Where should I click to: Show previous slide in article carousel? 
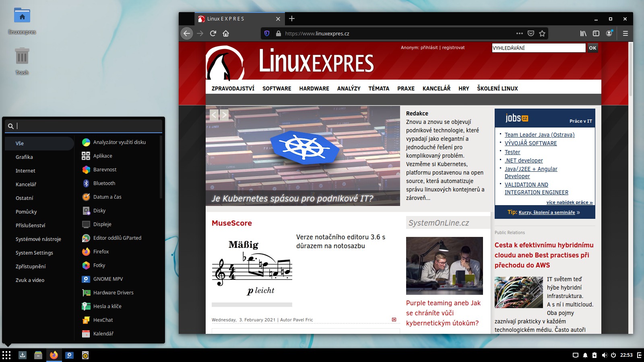click(x=214, y=115)
